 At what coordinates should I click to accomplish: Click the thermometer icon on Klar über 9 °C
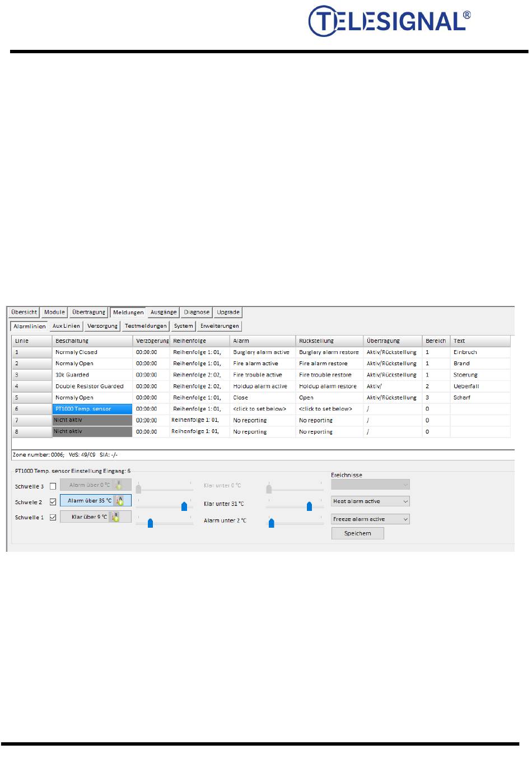pos(115,517)
